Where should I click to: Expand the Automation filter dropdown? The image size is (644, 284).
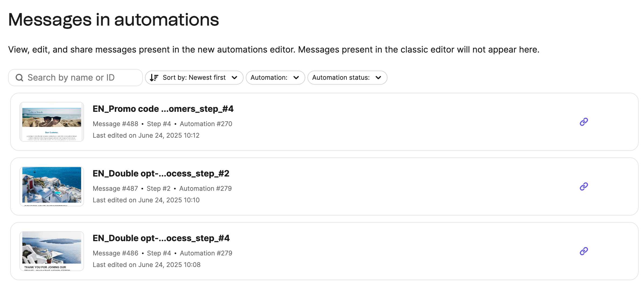coord(275,78)
